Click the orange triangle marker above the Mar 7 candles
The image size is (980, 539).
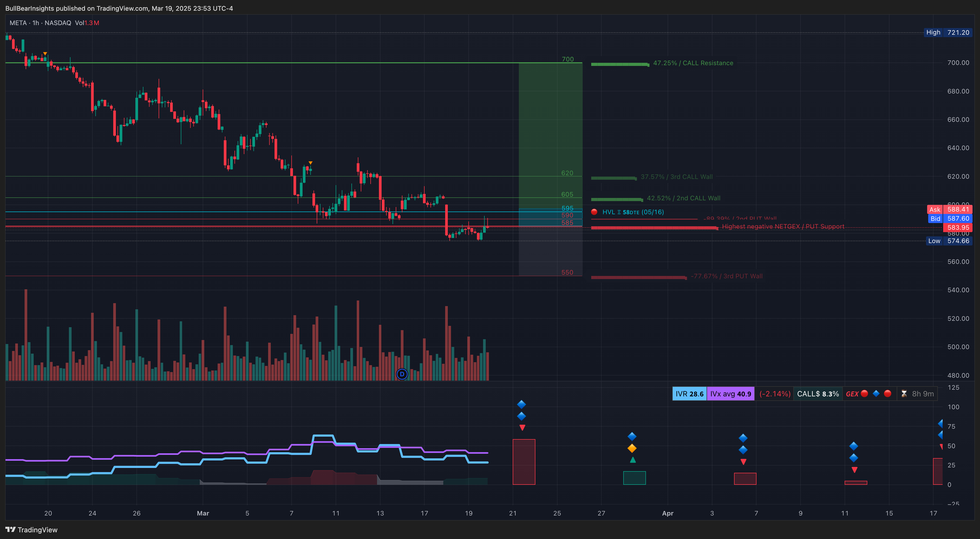pos(311,163)
